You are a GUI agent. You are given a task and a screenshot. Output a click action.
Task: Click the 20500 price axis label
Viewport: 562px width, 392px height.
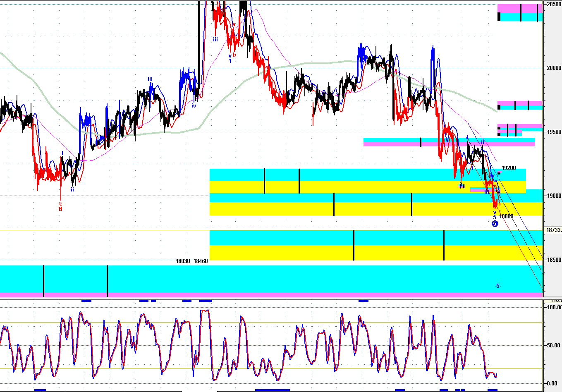[554, 4]
